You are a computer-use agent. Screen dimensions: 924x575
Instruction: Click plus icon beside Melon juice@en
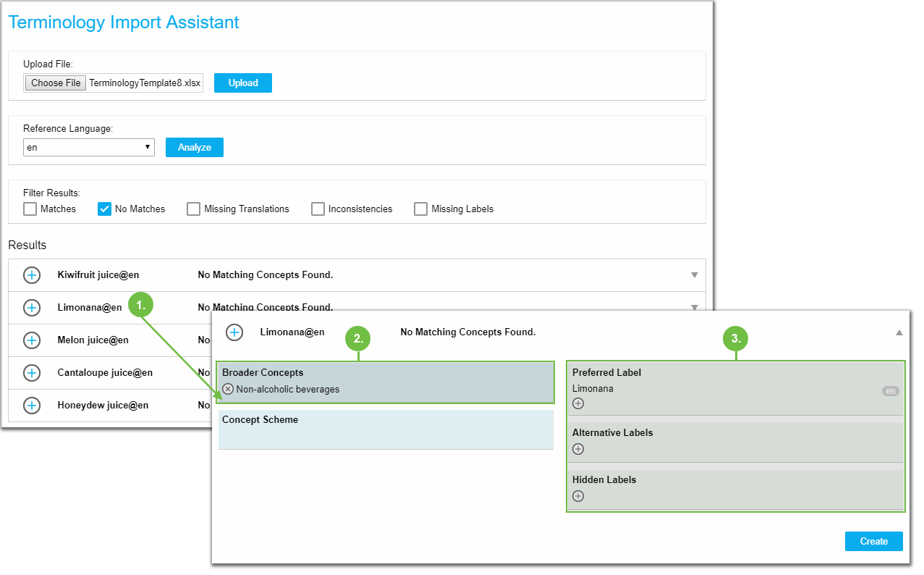point(32,340)
